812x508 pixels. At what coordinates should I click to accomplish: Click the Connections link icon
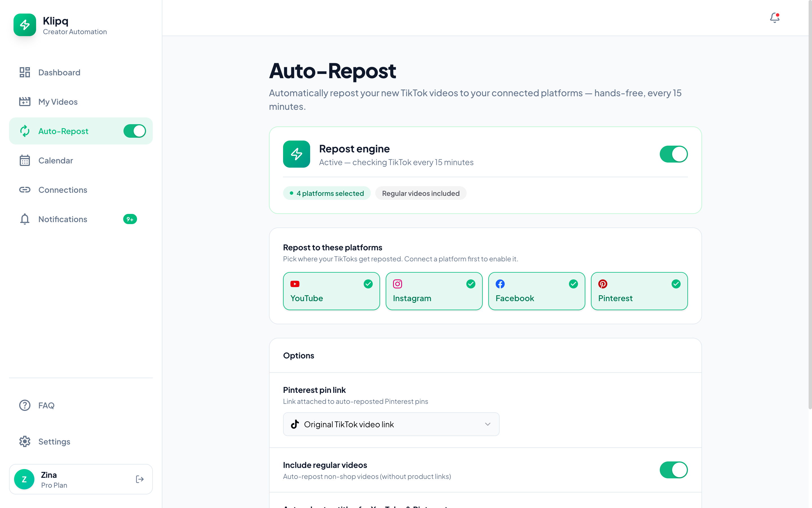pos(25,190)
